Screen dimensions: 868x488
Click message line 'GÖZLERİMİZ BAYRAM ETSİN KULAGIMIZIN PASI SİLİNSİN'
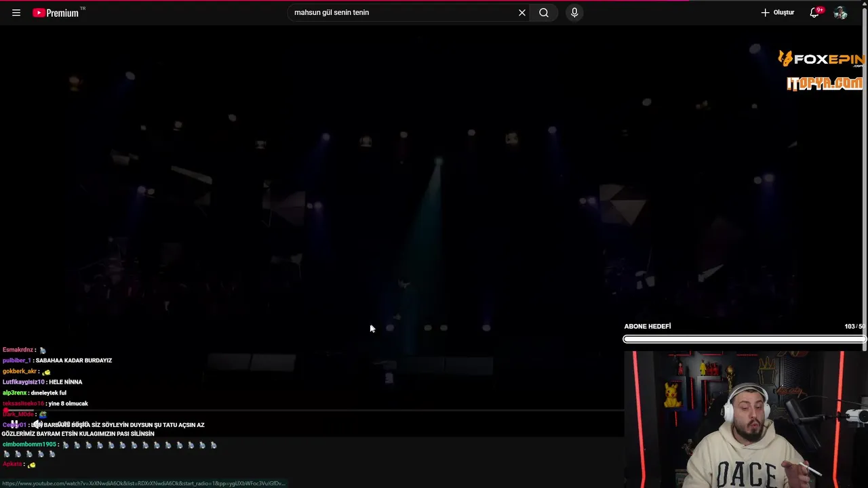click(78, 434)
